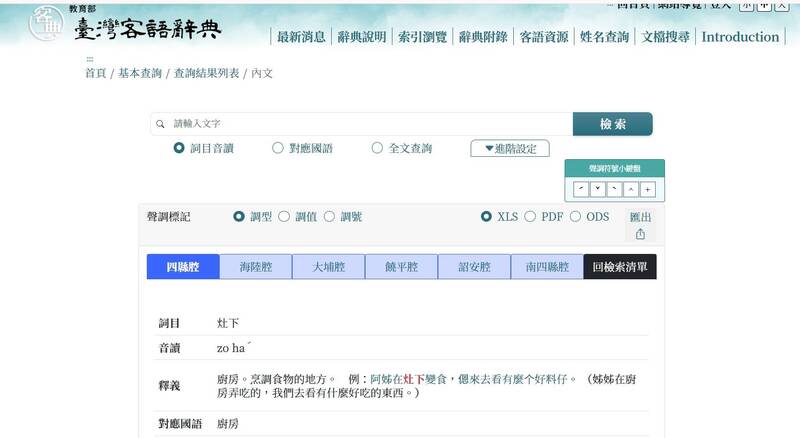Click the Hakka dictionary circular logo
Image resolution: width=800 pixels, height=438 pixels.
tap(46, 23)
